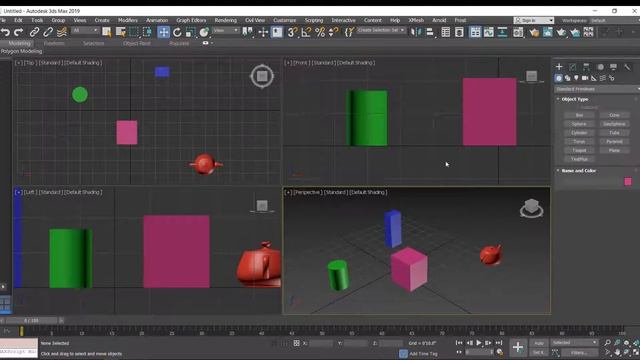Click the X coordinate input field
Viewport: 640px width, 360px height.
[x=321, y=343]
